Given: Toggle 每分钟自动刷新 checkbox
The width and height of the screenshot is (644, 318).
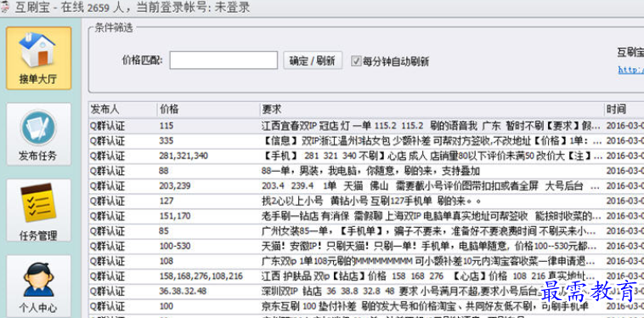Looking at the screenshot, I should tap(356, 61).
